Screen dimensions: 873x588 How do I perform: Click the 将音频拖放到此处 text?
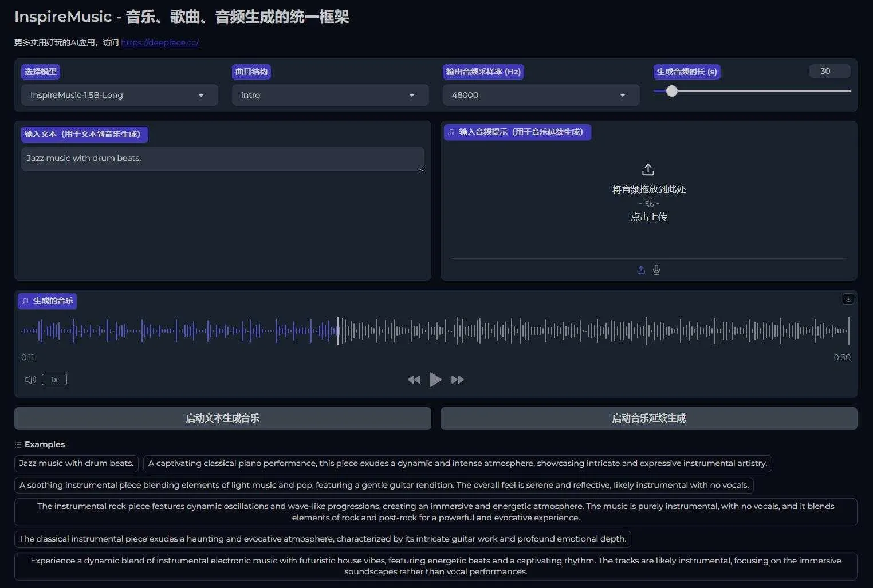coord(648,190)
